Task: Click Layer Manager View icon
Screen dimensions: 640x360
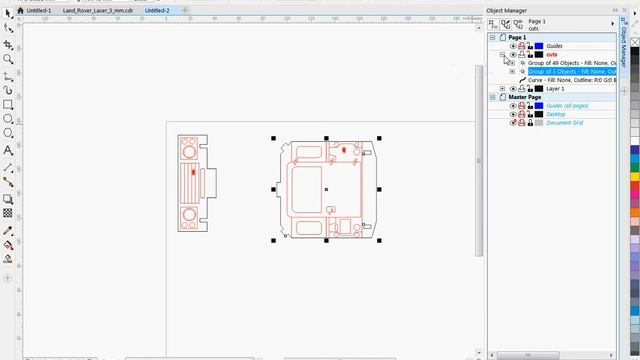Action: [518, 24]
